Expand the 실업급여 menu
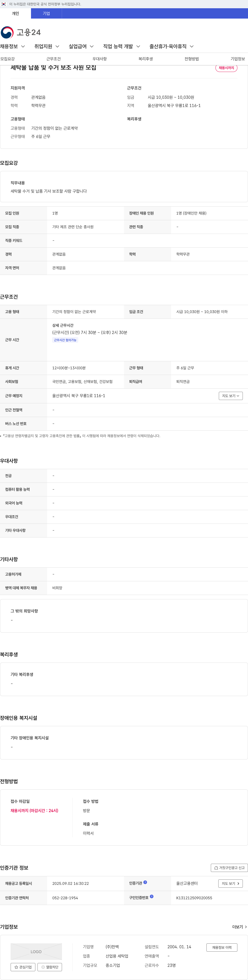The height and width of the screenshot is (980, 248). 81,46
